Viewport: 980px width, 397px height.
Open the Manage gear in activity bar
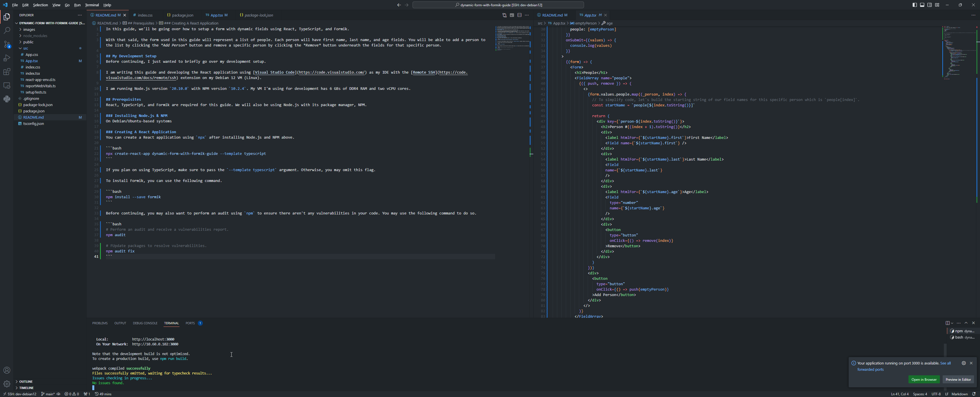[x=7, y=384]
